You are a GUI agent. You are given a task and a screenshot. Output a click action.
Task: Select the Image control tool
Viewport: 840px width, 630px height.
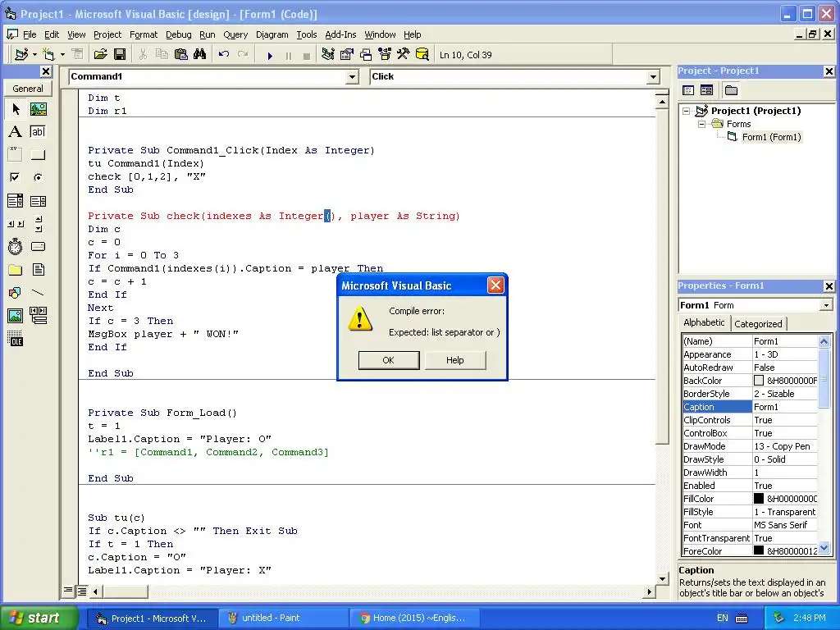[16, 316]
